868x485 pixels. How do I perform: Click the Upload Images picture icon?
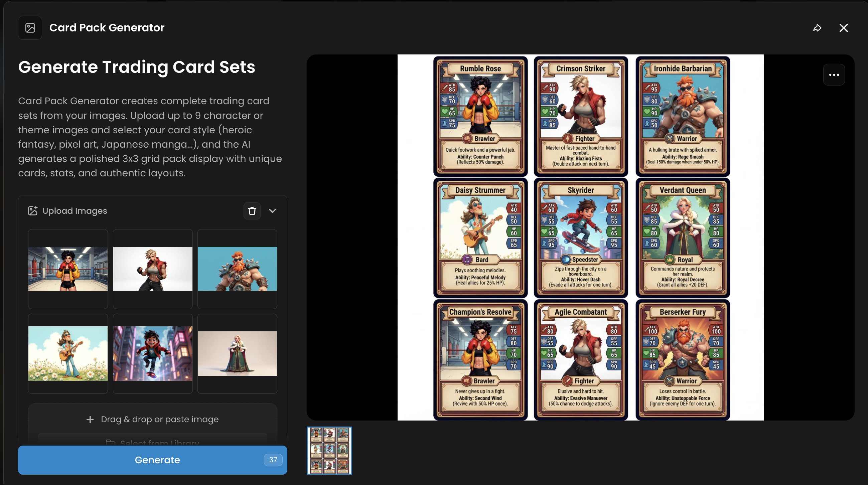(x=33, y=211)
